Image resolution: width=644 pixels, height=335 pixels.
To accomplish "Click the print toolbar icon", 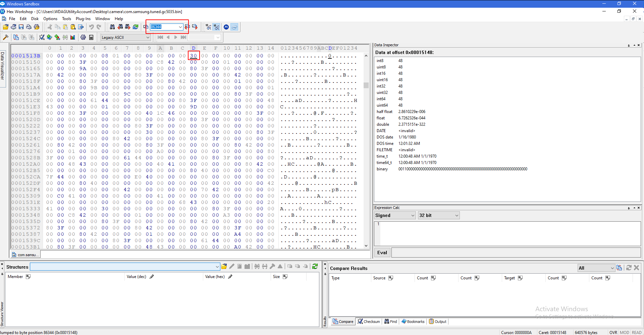I will (29, 27).
